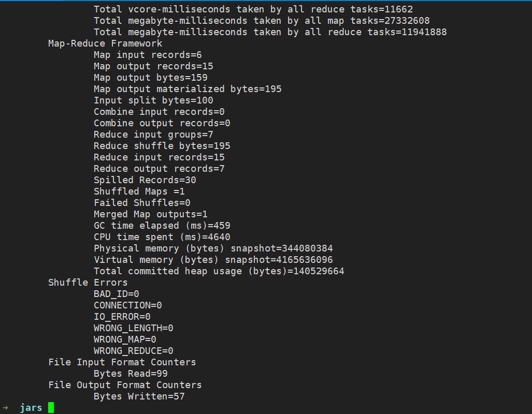Click the 'File Input Format Counters' heading

click(122, 362)
